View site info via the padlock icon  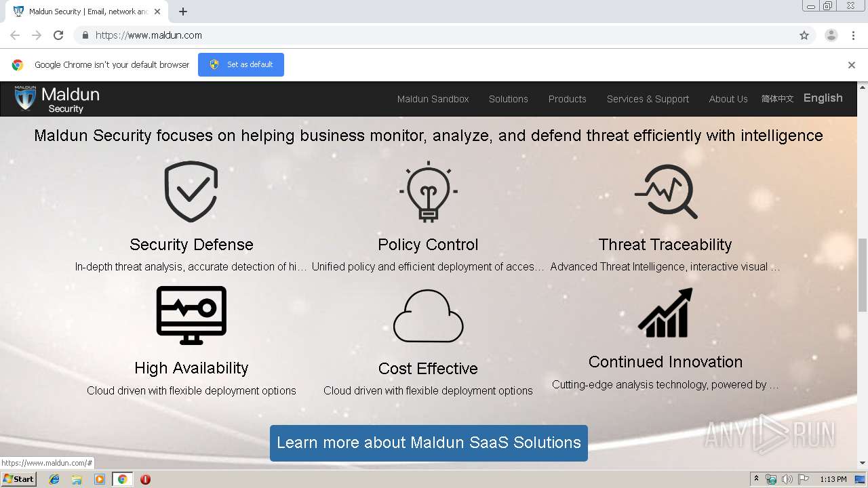pyautogui.click(x=85, y=35)
